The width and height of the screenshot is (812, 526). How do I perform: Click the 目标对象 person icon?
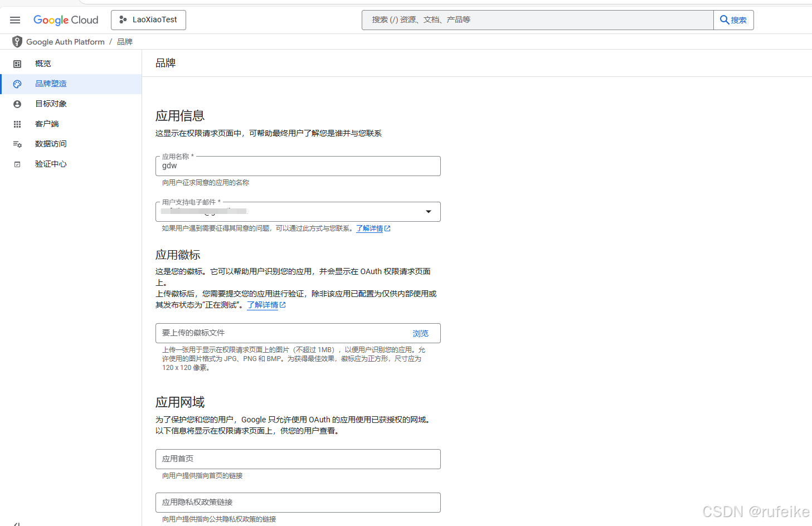pos(17,104)
